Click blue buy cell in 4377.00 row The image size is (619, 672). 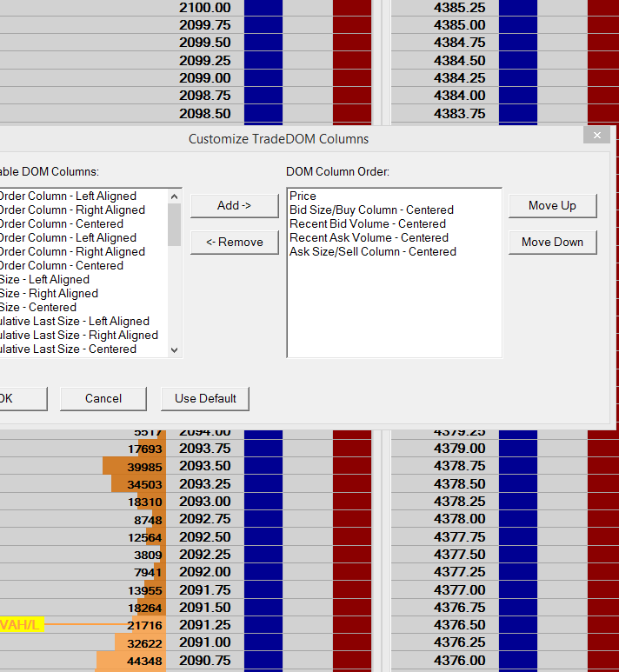(518, 589)
